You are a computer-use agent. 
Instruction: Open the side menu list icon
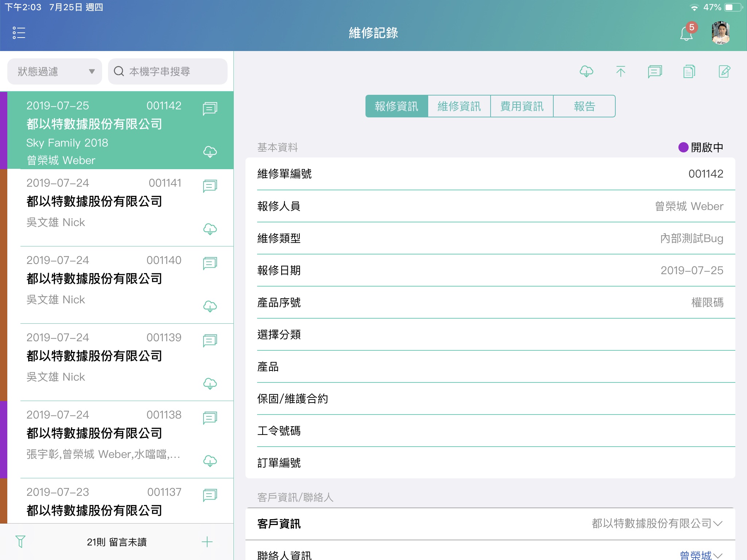tap(19, 33)
